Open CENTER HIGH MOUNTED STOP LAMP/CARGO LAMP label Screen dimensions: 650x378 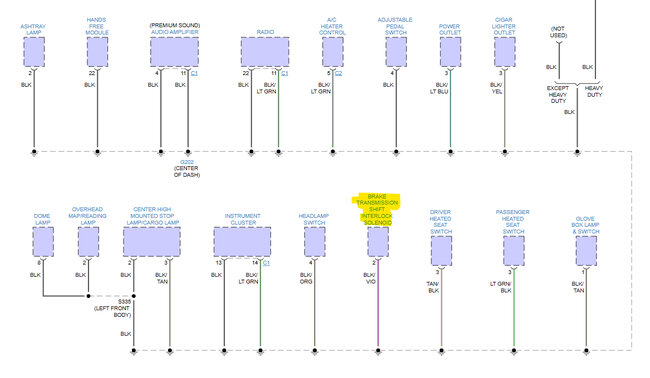(153, 216)
